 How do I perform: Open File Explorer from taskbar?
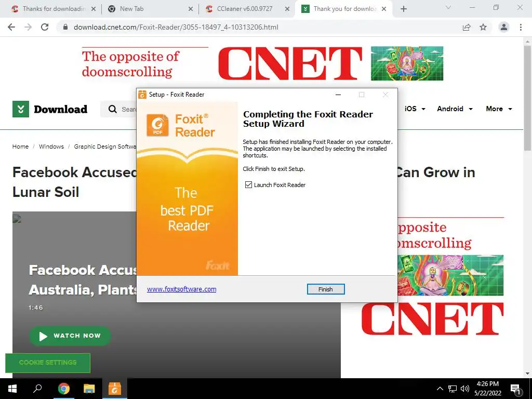point(89,389)
